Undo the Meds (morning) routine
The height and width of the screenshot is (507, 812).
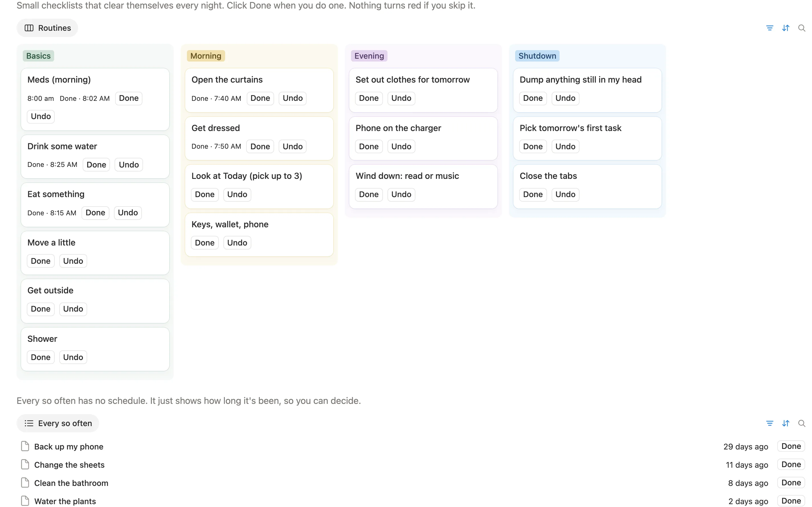tap(40, 116)
